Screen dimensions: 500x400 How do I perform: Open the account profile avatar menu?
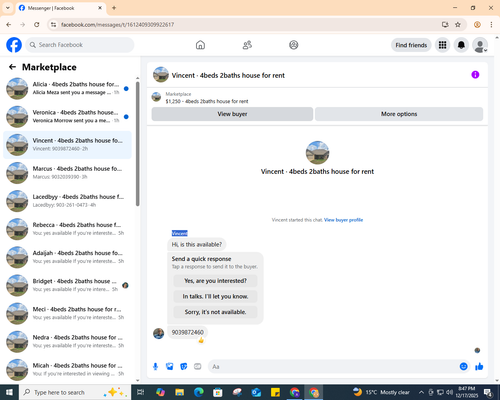[x=480, y=45]
